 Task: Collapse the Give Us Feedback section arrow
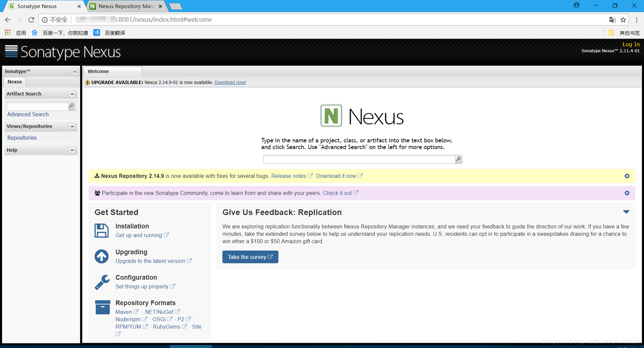[626, 212]
